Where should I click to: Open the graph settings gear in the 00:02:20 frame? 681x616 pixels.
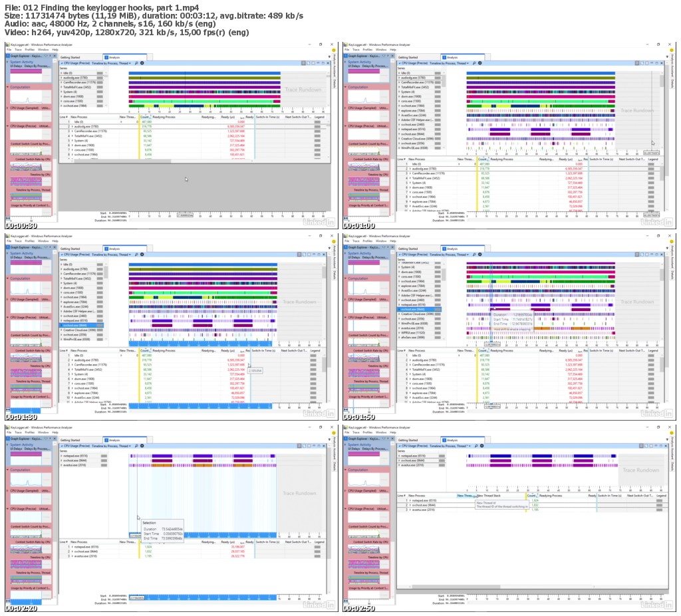click(x=142, y=446)
